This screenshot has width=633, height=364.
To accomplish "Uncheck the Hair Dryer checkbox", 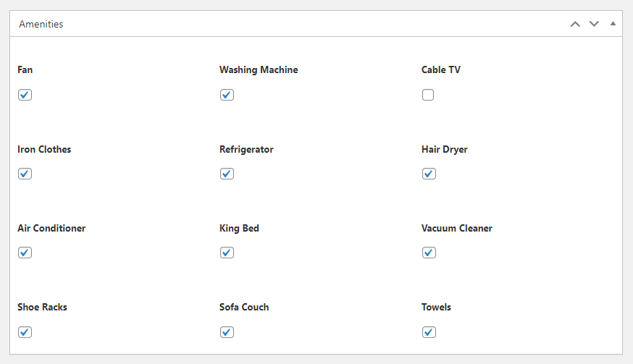I will click(429, 174).
